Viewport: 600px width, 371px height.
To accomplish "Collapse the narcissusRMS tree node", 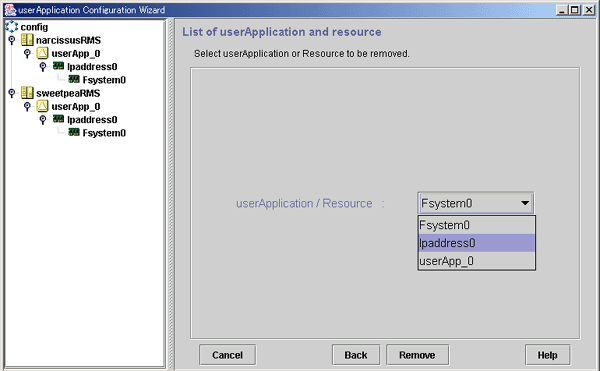I will tap(12, 40).
